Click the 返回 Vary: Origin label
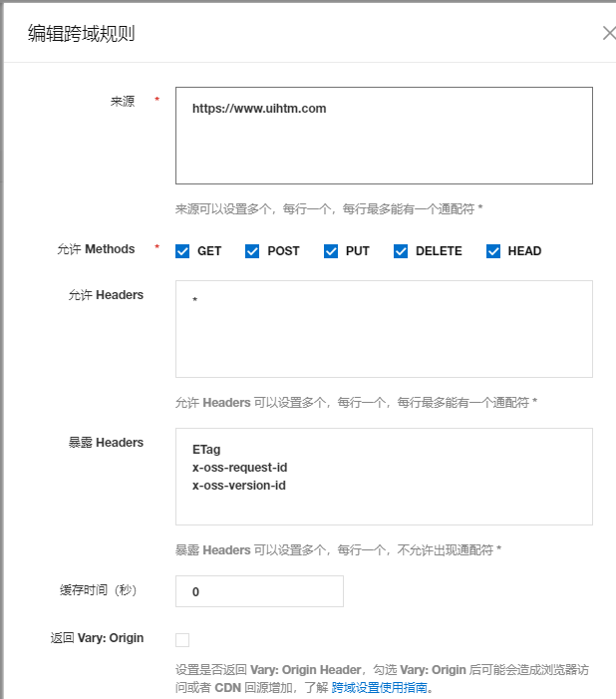Viewport: 616px width, 699px height. 97,638
